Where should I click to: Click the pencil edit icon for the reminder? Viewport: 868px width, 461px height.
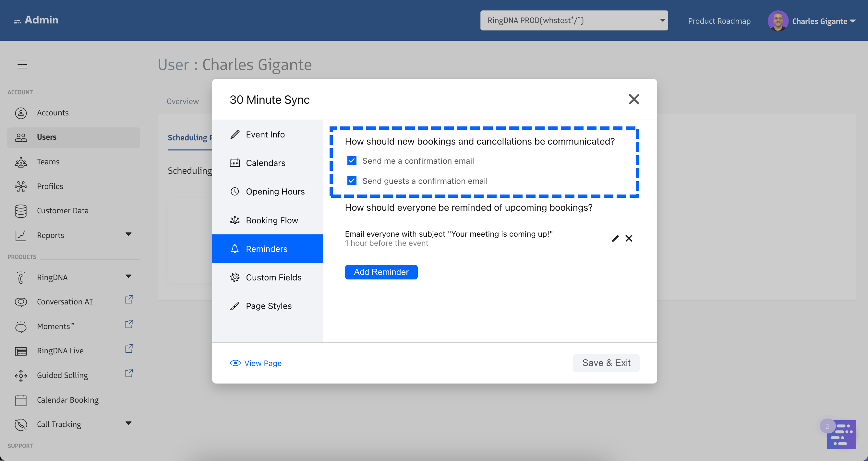pos(615,238)
